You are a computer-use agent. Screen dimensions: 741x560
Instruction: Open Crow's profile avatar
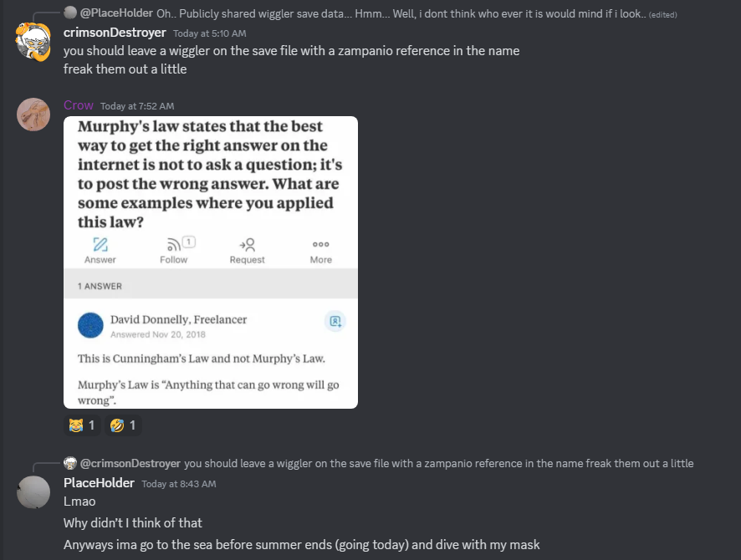33,115
